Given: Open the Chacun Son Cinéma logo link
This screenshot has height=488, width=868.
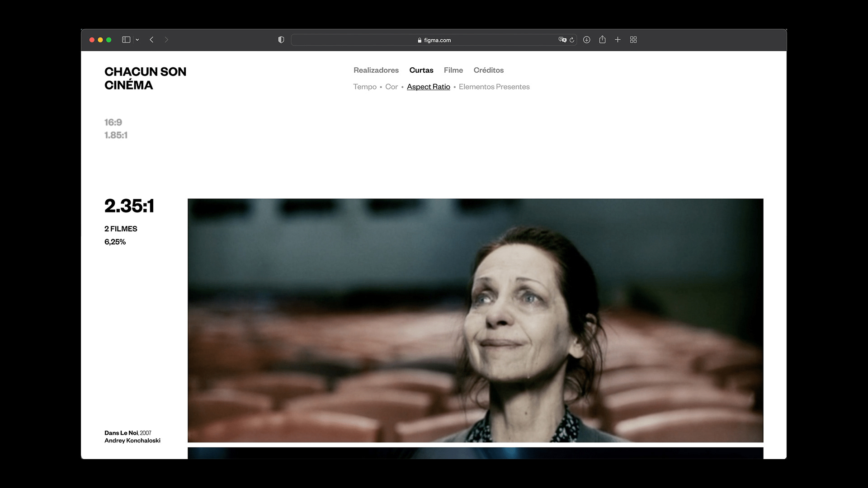Looking at the screenshot, I should click(145, 78).
